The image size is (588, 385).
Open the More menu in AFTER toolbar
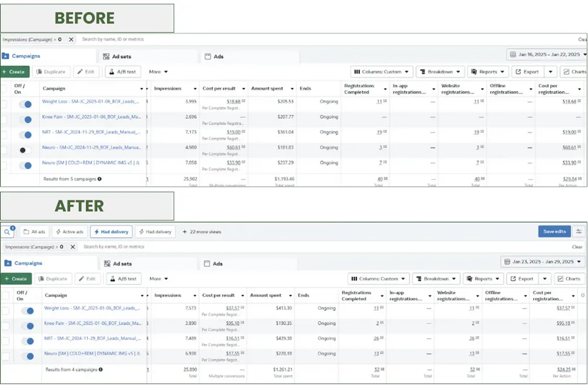[x=159, y=279]
